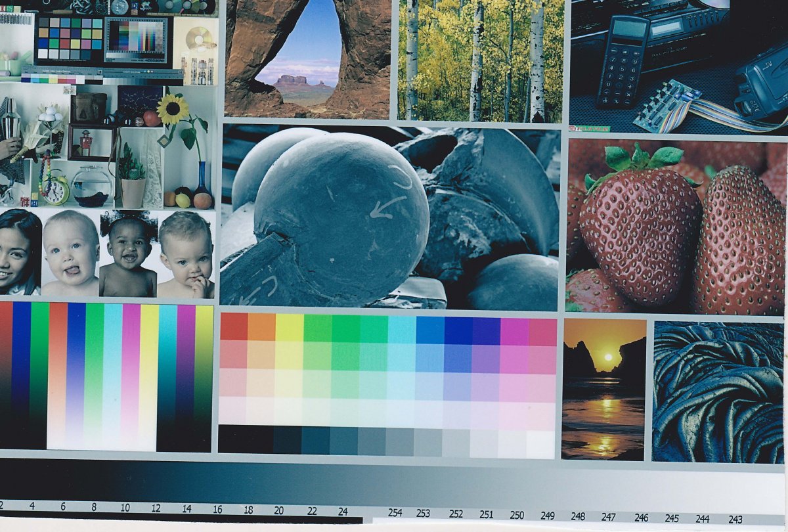
Task: Select the blue ropy lava texture image
Action: (x=718, y=392)
